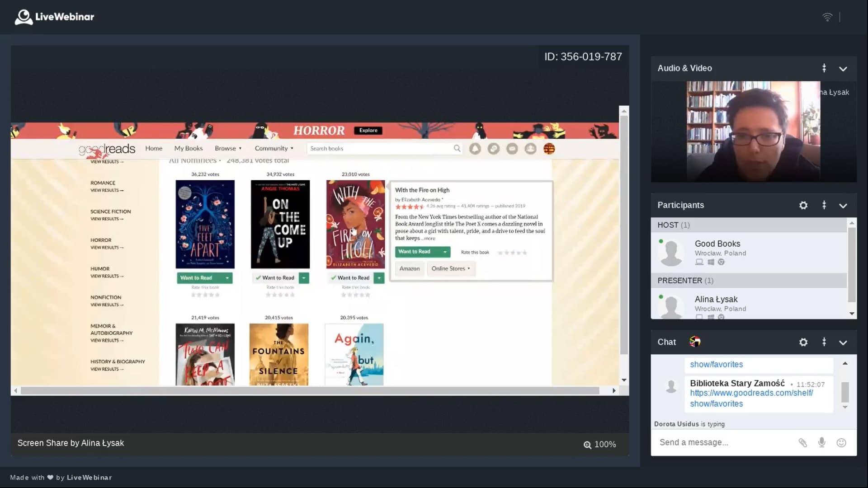The height and width of the screenshot is (488, 868).
Task: Collapse the Participants panel chevron
Action: coord(843,206)
